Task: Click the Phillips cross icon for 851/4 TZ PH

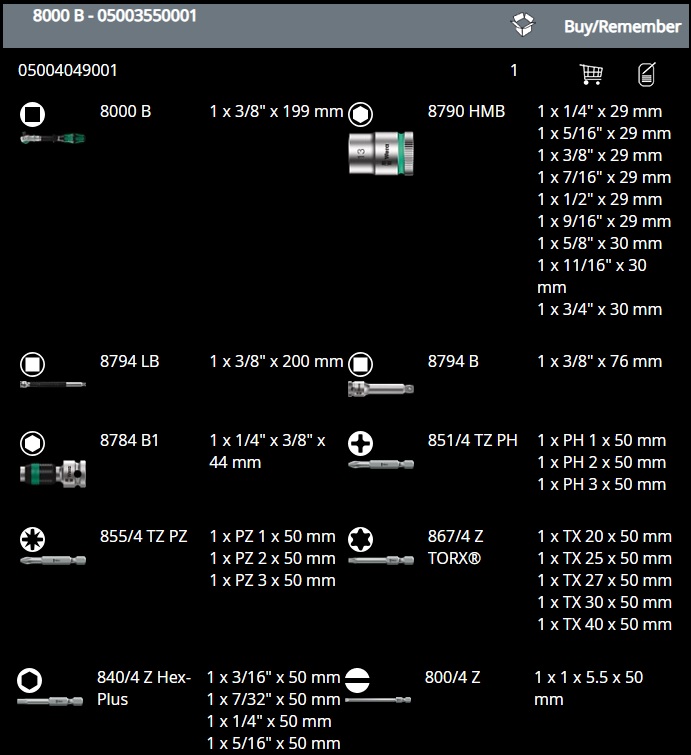Action: [x=360, y=443]
